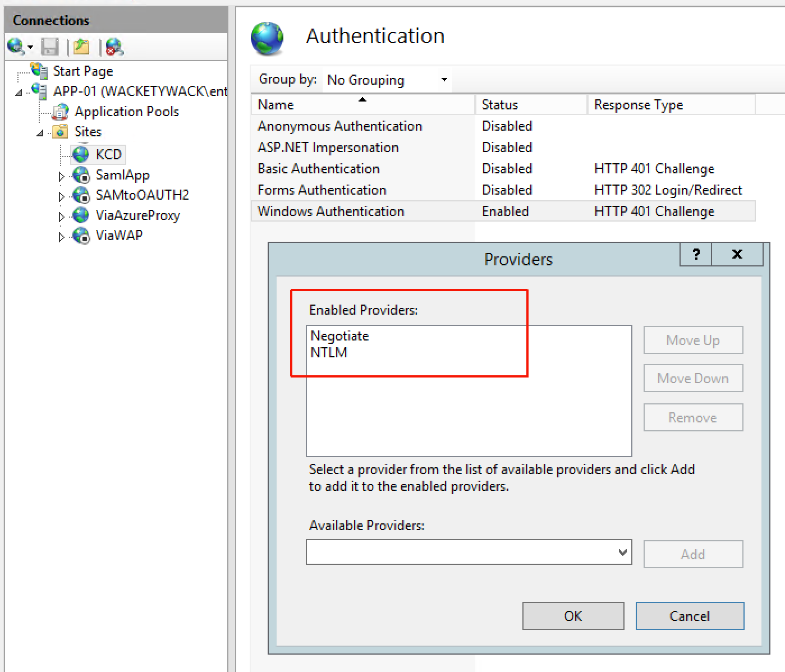Screen dimensions: 785x672
Task: Expand the ViaWAP site node
Action: tap(61, 237)
